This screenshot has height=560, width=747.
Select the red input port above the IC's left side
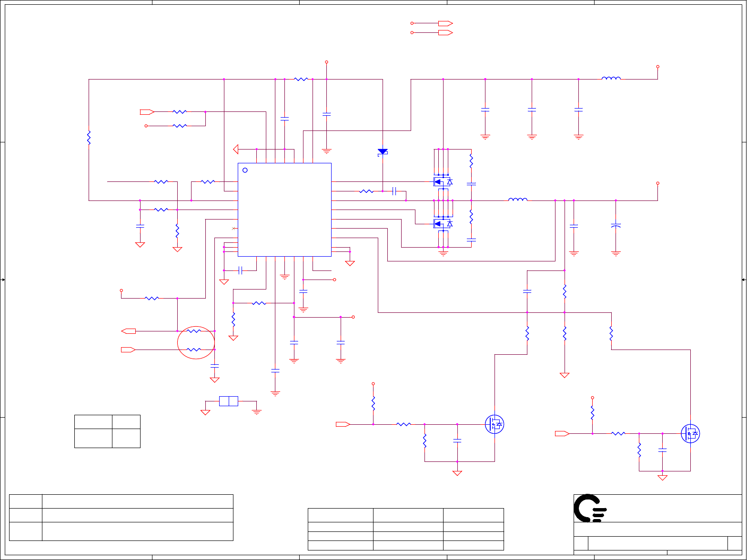click(x=147, y=112)
